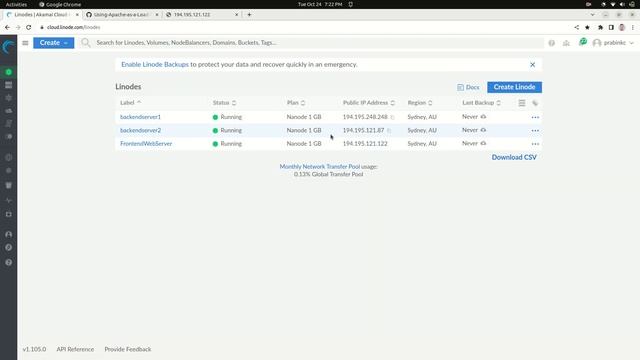Open the Domains globe sidebar icon
Screen dimensions: 640x360
pyautogui.click(x=9, y=158)
